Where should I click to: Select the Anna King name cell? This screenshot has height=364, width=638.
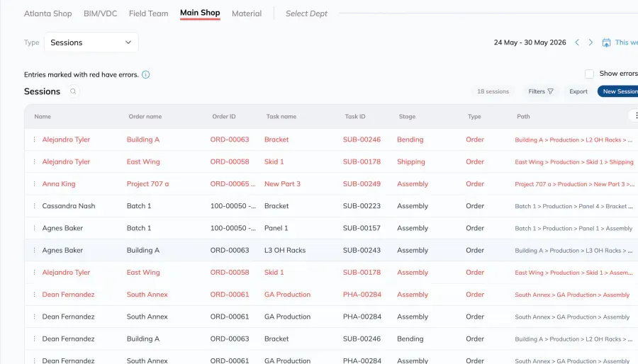click(x=59, y=183)
